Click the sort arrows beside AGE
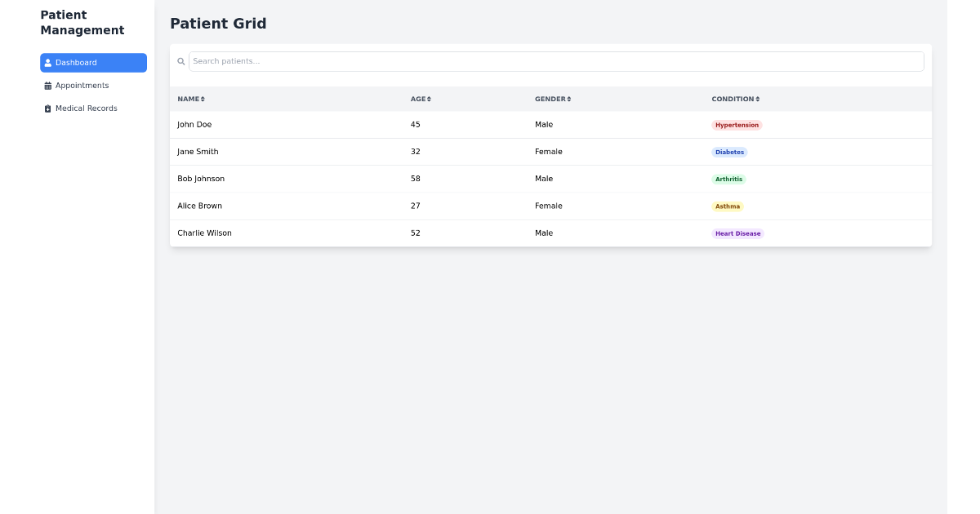The image size is (980, 514). (430, 99)
